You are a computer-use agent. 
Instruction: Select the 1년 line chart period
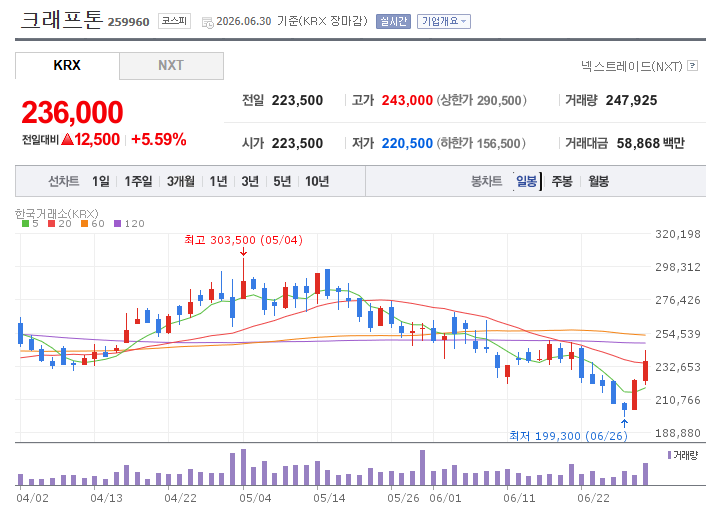[218, 181]
